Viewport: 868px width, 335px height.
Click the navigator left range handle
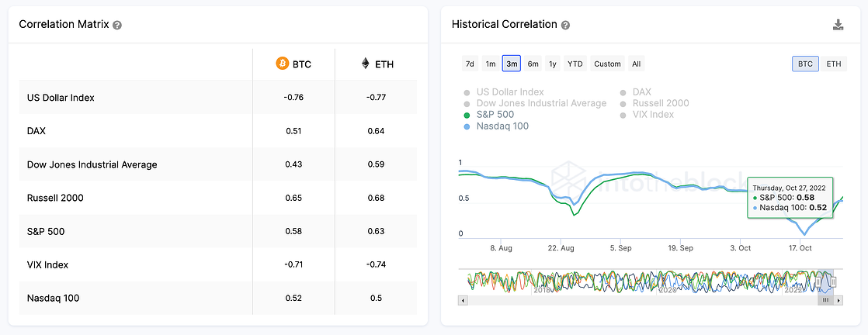pyautogui.click(x=818, y=281)
